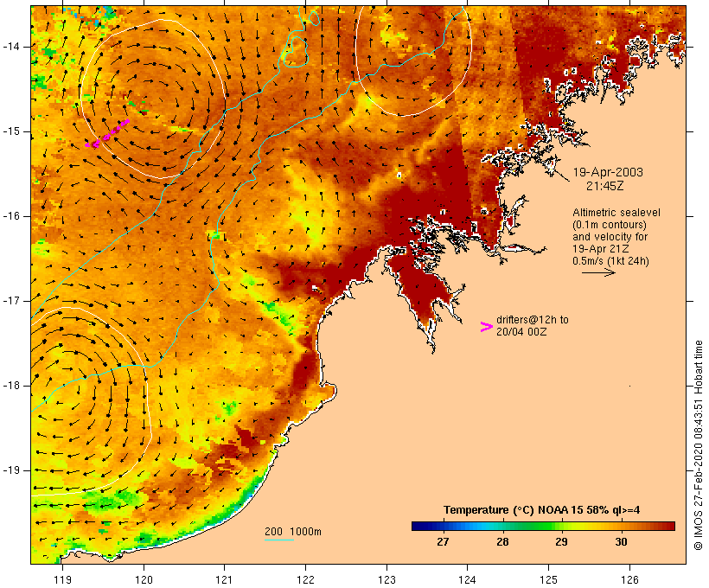Click the latitude axis label '-16'
This screenshot has height=588, width=709.
point(11,216)
